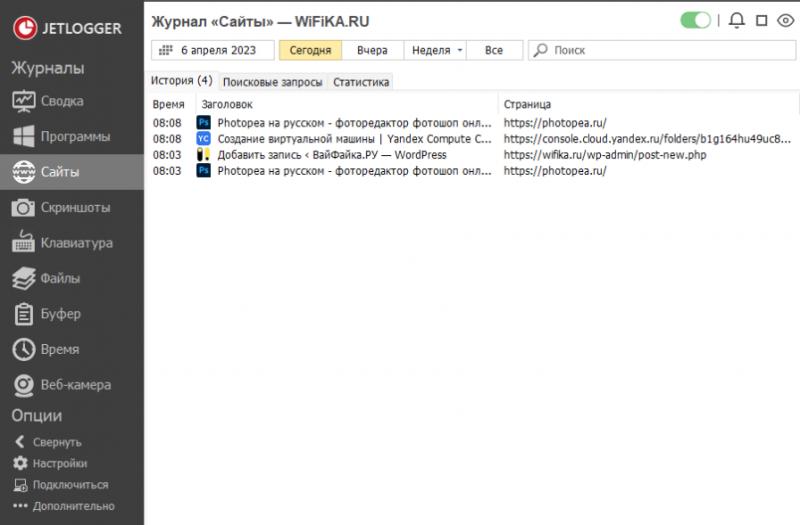
Task: Click the notification bell icon
Action: point(737,20)
